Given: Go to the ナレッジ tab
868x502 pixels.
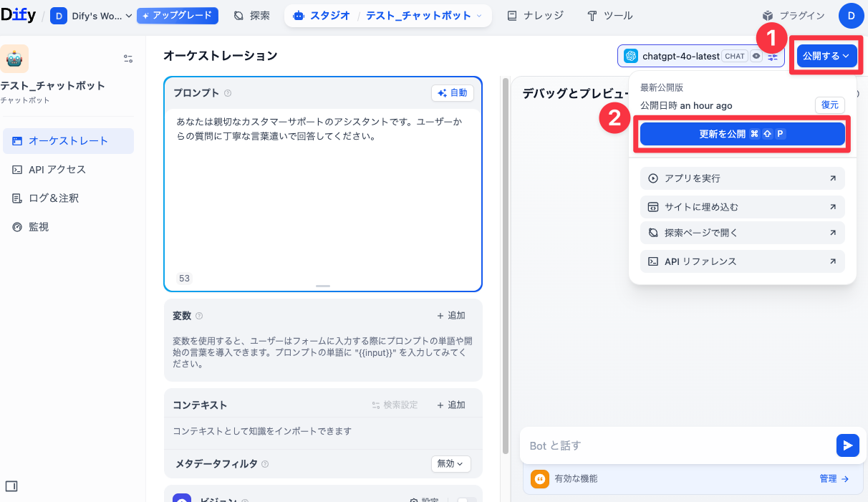Looking at the screenshot, I should [x=535, y=16].
